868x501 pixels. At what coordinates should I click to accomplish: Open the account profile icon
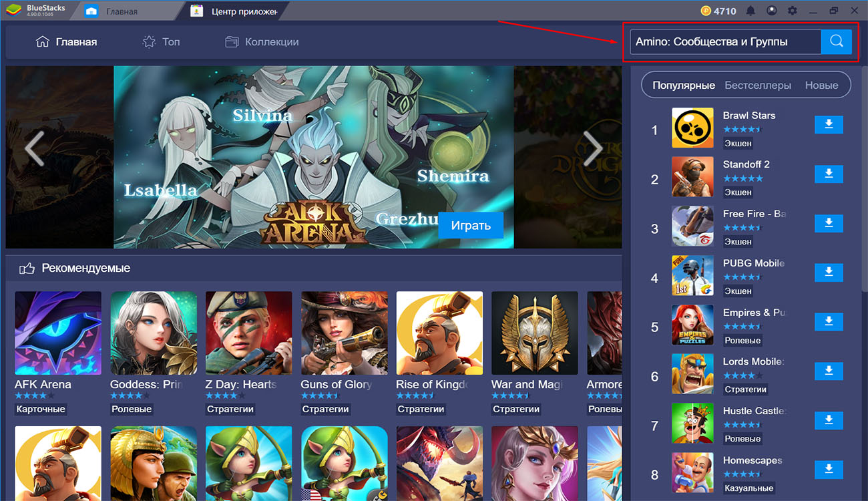[x=772, y=11]
